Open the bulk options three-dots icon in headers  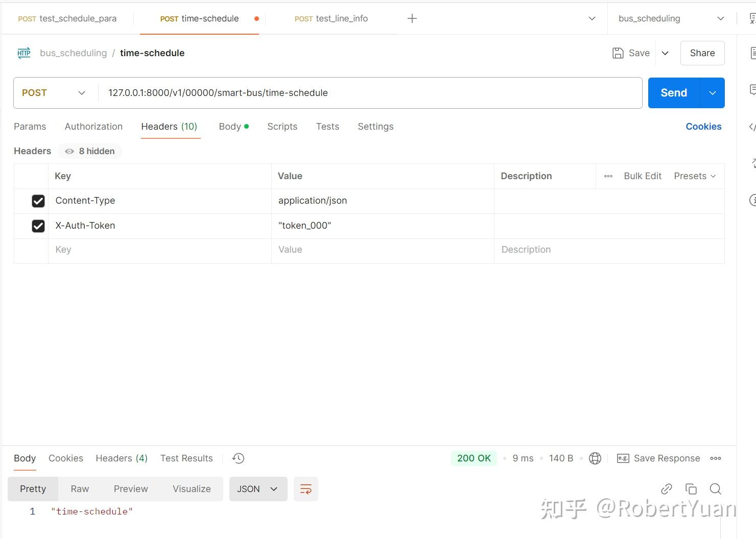[608, 176]
